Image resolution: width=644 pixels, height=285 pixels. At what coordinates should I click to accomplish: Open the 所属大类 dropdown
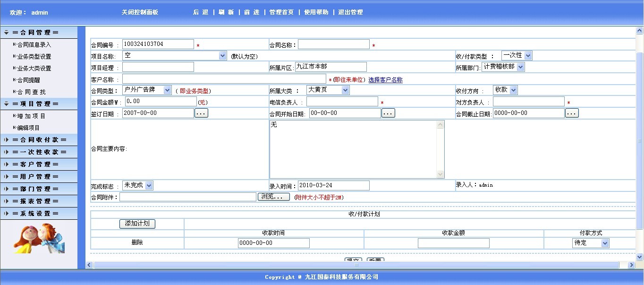coord(345,90)
